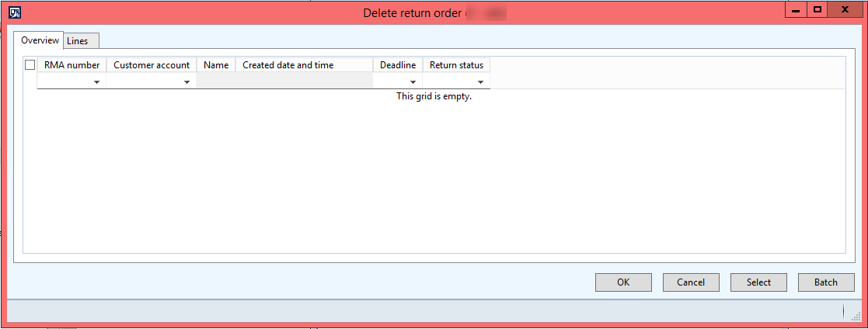Screen dimensions: 868x329
Task: Open query criteria with Select button
Action: click(758, 282)
